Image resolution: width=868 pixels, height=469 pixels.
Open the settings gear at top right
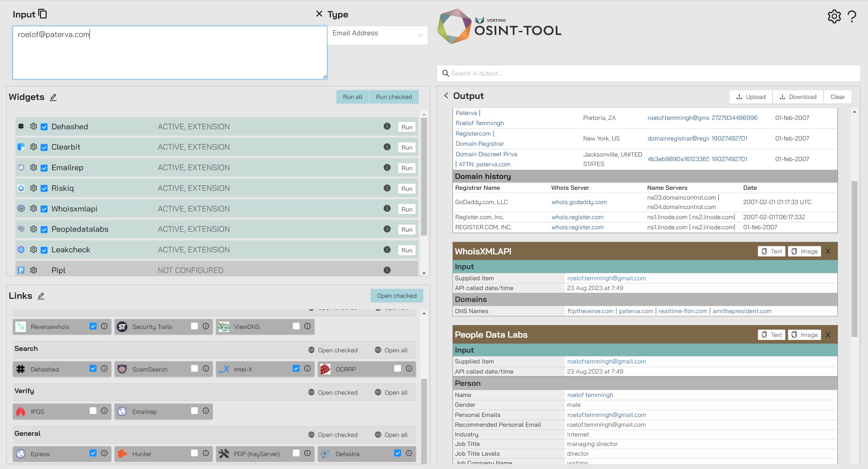834,16
